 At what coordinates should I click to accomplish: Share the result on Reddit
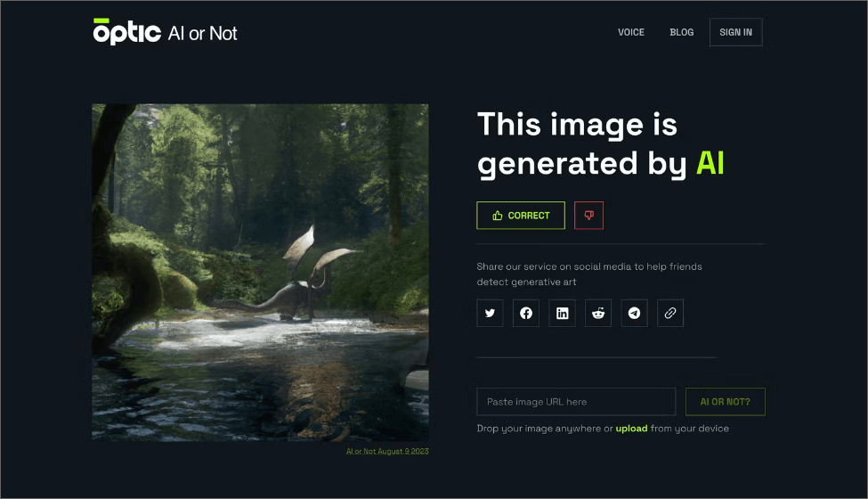coord(598,313)
